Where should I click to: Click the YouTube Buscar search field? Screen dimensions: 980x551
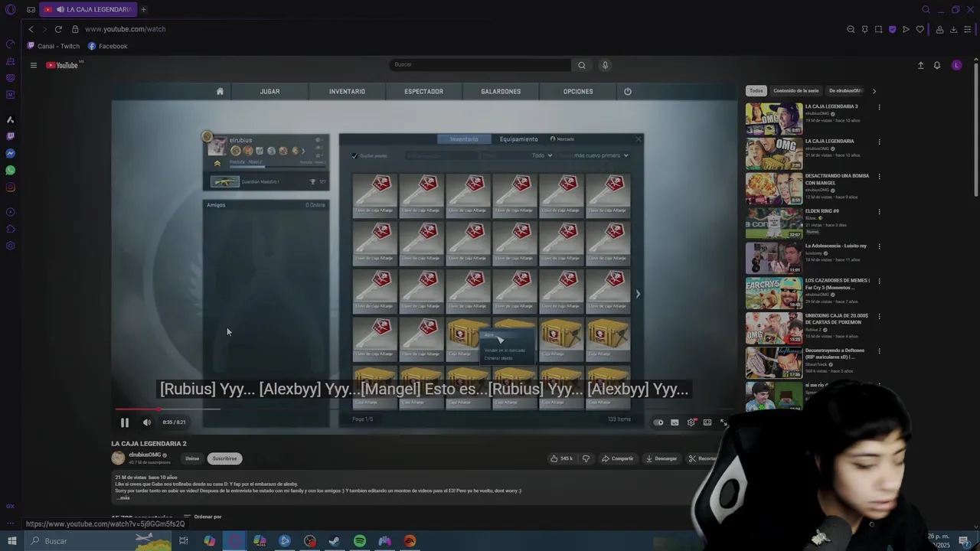tap(481, 65)
